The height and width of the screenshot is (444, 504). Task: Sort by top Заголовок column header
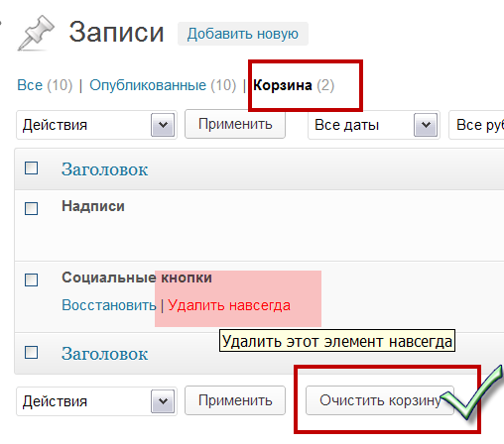[104, 169]
